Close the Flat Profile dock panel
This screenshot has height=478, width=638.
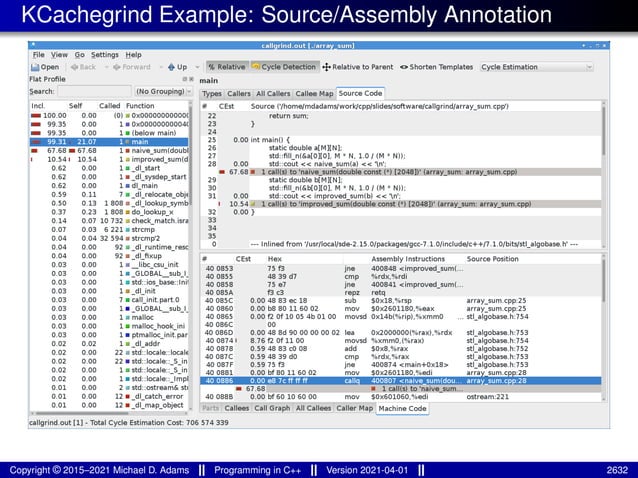pyautogui.click(x=191, y=79)
